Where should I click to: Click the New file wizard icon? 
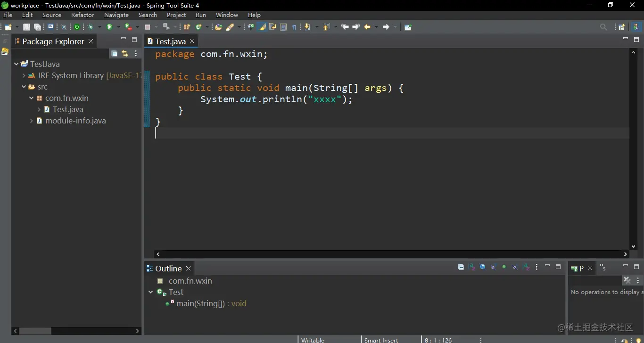8,27
